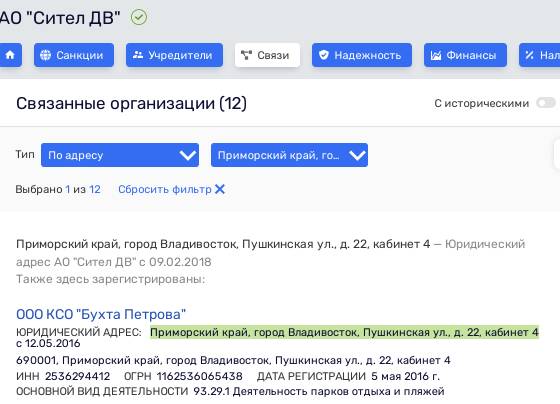Click the globe icon on Санкции
The height and width of the screenshot is (404, 560).
click(x=45, y=55)
